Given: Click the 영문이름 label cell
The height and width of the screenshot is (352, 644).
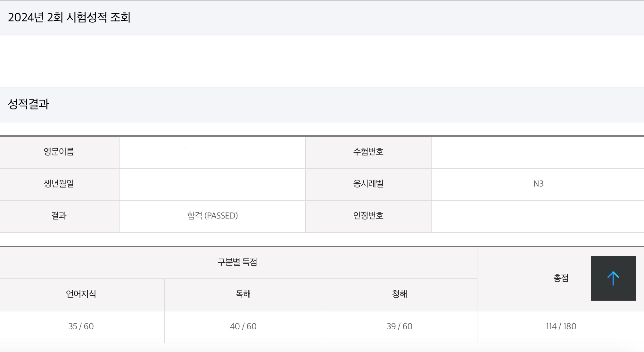Looking at the screenshot, I should pyautogui.click(x=59, y=152).
